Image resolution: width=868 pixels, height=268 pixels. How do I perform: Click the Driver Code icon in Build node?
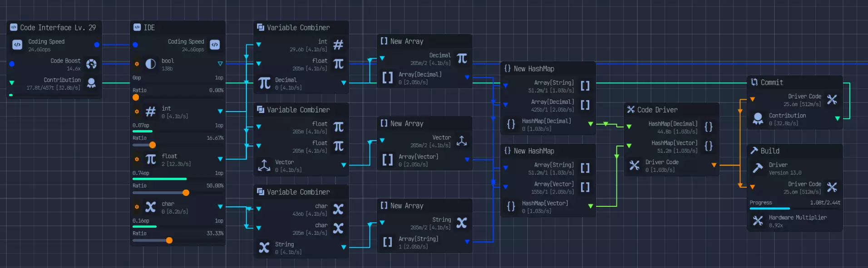click(x=832, y=187)
